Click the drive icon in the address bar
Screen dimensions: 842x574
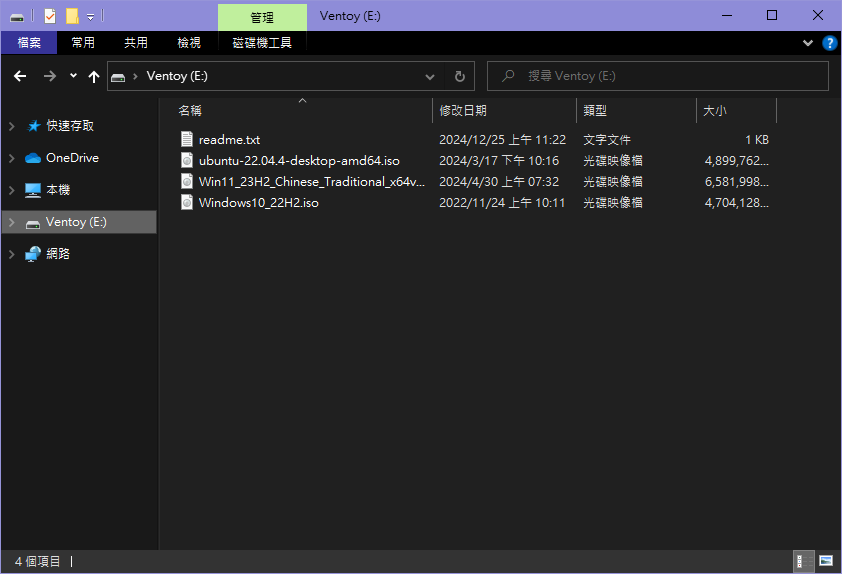118,77
